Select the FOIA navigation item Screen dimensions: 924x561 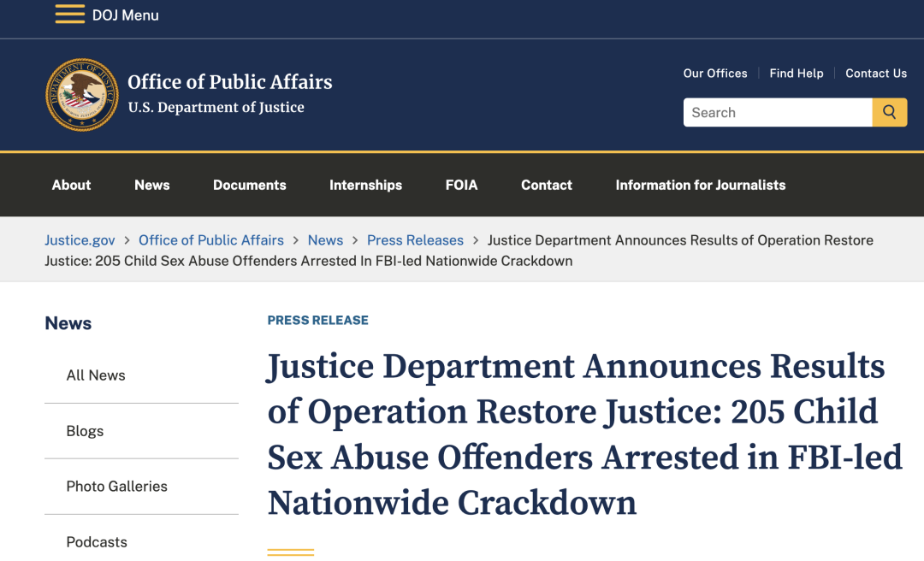pyautogui.click(x=461, y=185)
